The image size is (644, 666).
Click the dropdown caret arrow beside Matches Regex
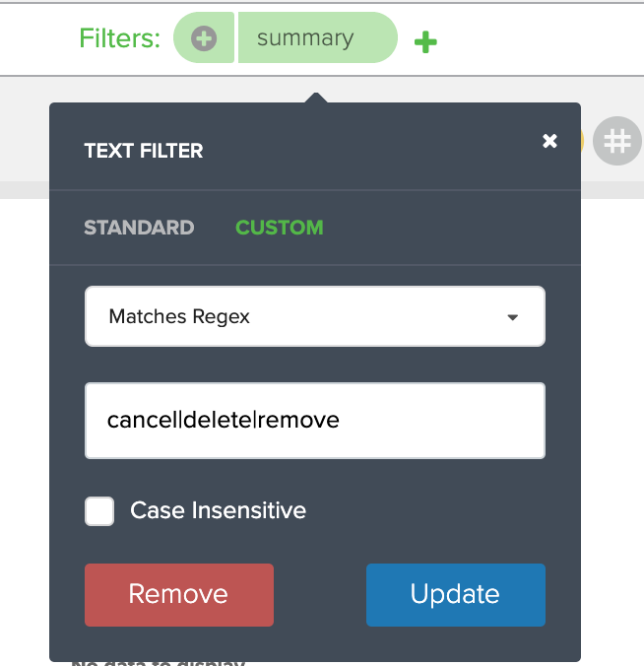pos(513,317)
